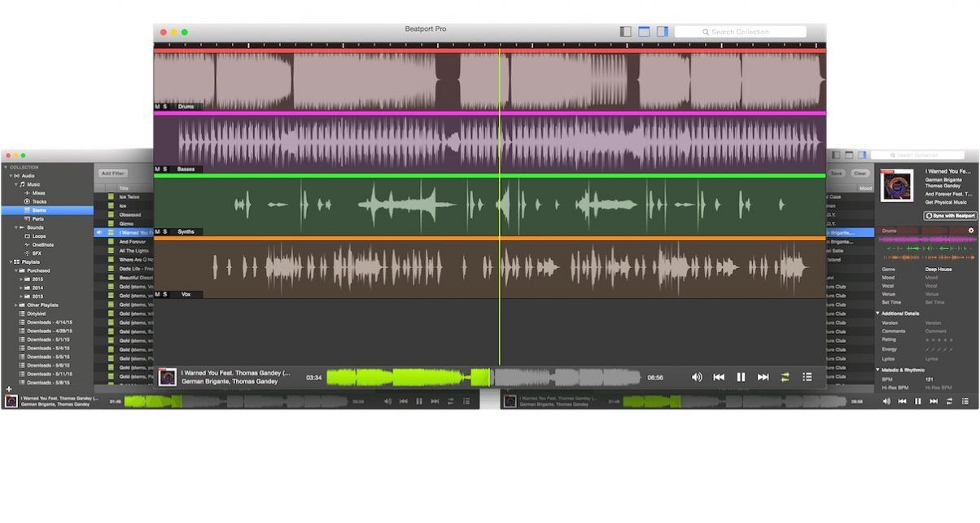Click the Save button in back window
Image resolution: width=980 pixels, height=523 pixels.
pyautogui.click(x=836, y=174)
